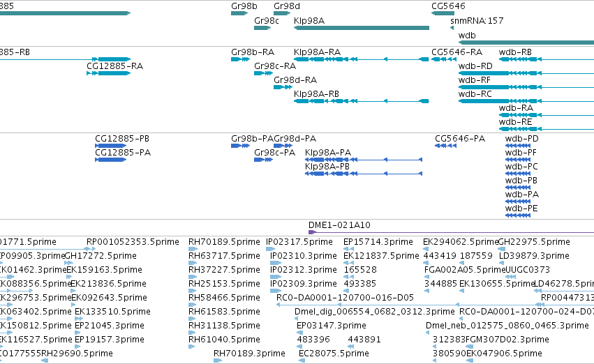Click the RH37227.5prime EST label

(224, 270)
